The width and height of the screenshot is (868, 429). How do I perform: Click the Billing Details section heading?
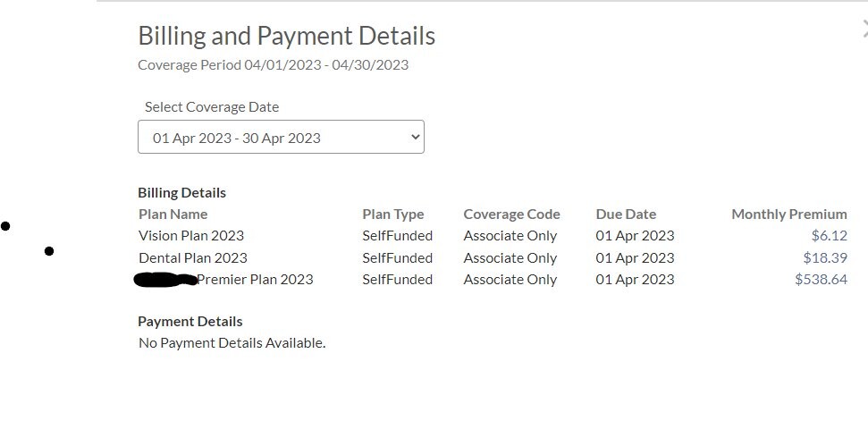pyautogui.click(x=181, y=192)
